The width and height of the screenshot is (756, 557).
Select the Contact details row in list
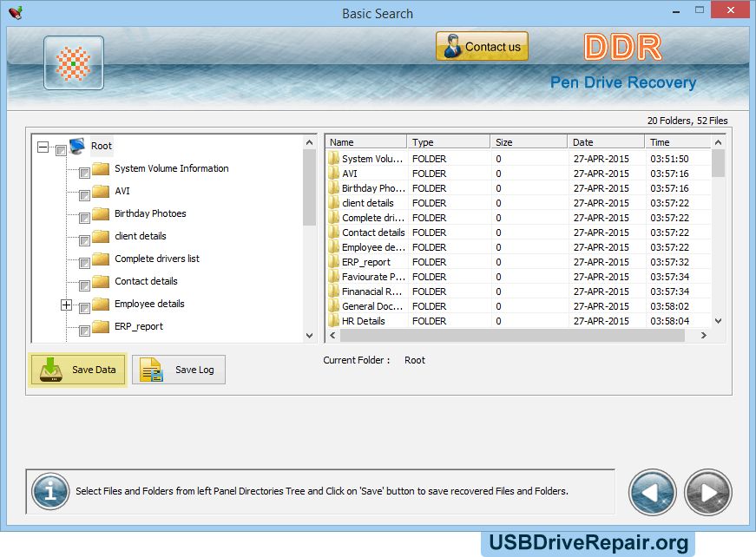coord(519,233)
